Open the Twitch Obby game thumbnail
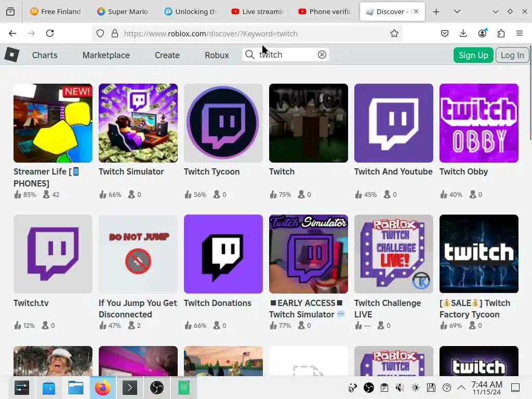Viewport: 532px width, 399px height. (x=478, y=123)
